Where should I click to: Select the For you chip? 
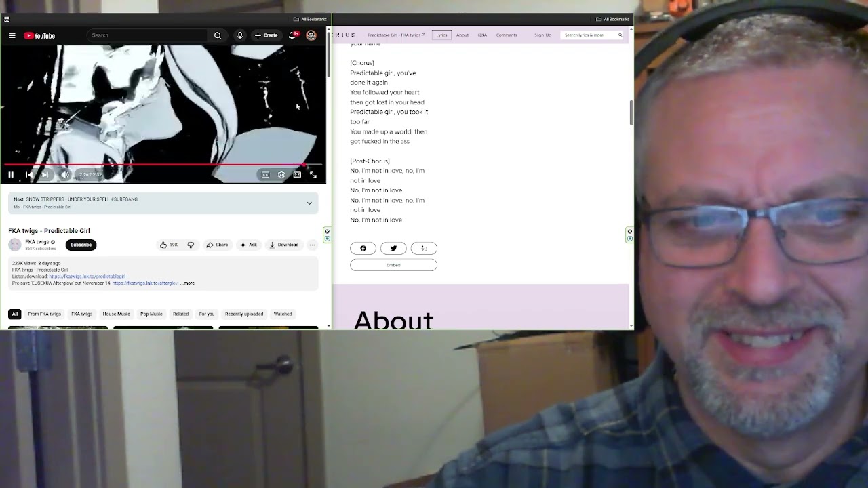pyautogui.click(x=207, y=314)
